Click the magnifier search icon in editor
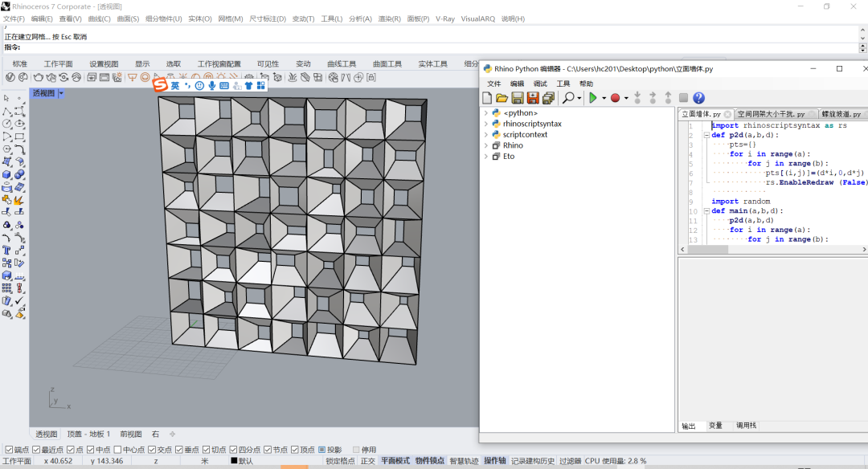Viewport: 868px width, 469px height. [x=568, y=98]
